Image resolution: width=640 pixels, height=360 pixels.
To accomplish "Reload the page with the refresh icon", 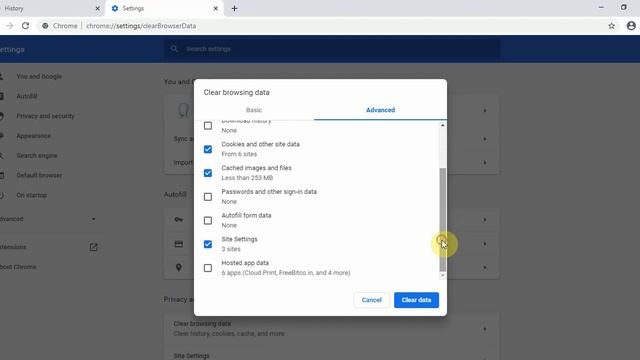I will tap(25, 26).
